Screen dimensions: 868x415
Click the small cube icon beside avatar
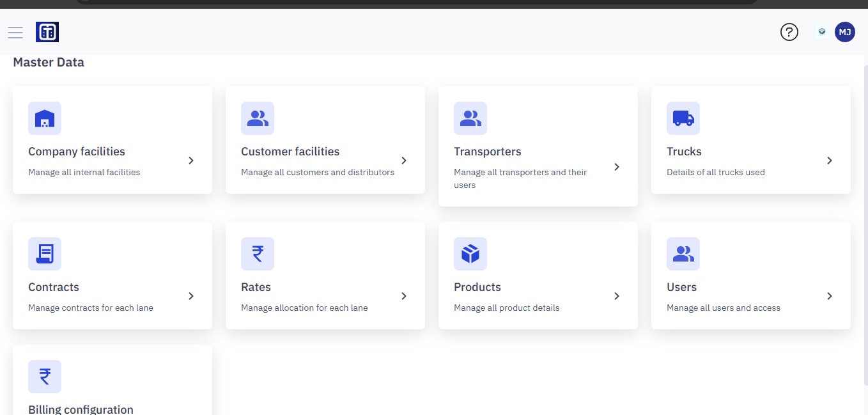(x=822, y=31)
